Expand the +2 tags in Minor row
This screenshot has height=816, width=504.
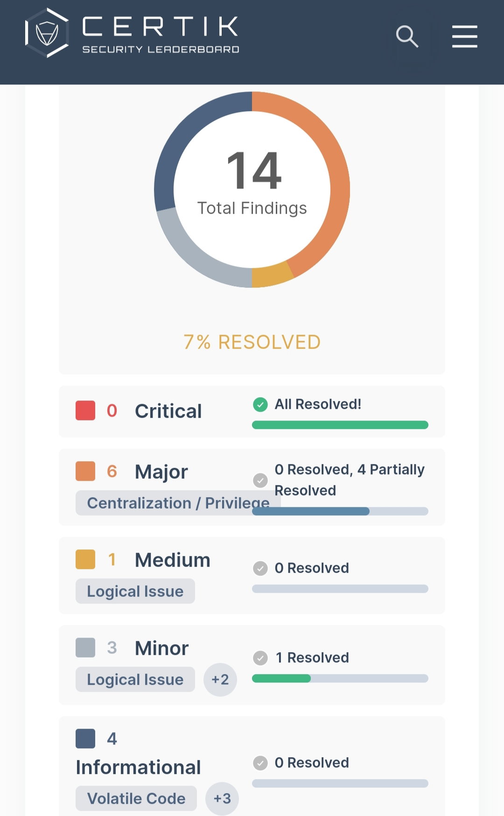[x=220, y=680]
